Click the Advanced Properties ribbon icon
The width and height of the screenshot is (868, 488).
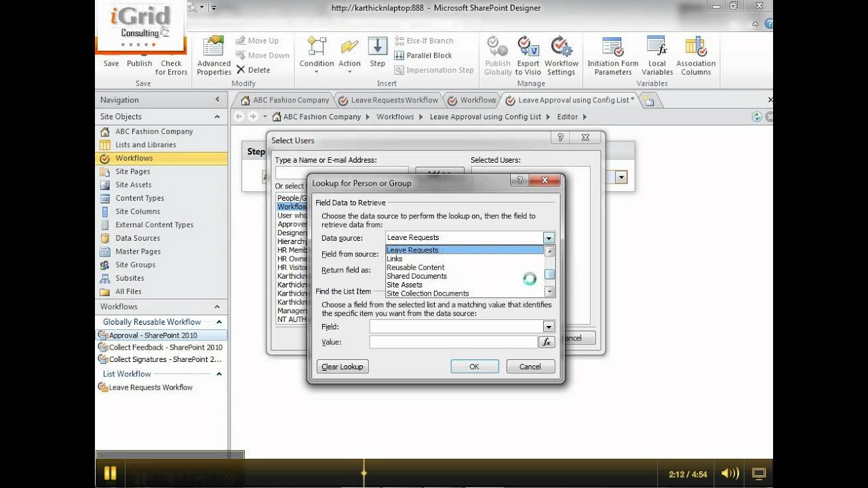click(214, 56)
